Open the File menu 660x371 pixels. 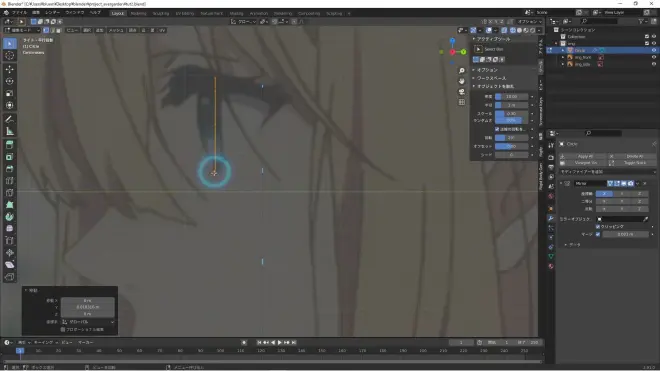click(x=19, y=13)
